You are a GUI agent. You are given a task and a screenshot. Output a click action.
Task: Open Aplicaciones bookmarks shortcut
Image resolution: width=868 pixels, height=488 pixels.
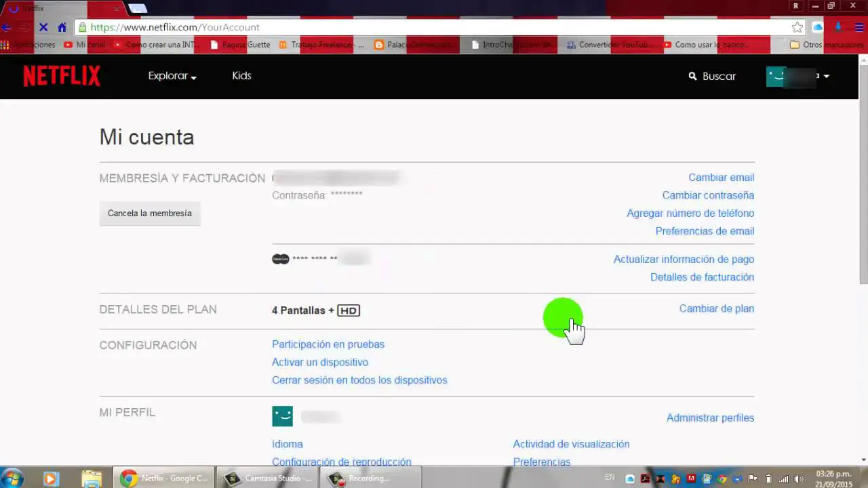point(28,45)
